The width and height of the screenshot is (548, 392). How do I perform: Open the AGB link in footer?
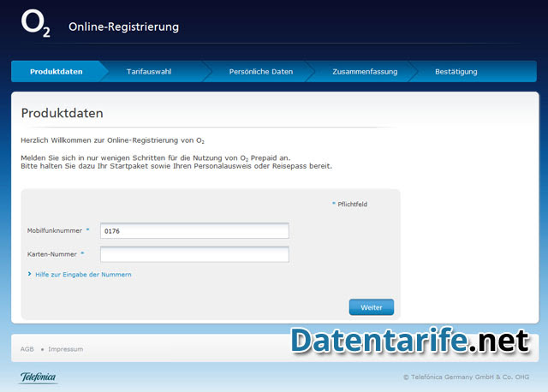(27, 349)
